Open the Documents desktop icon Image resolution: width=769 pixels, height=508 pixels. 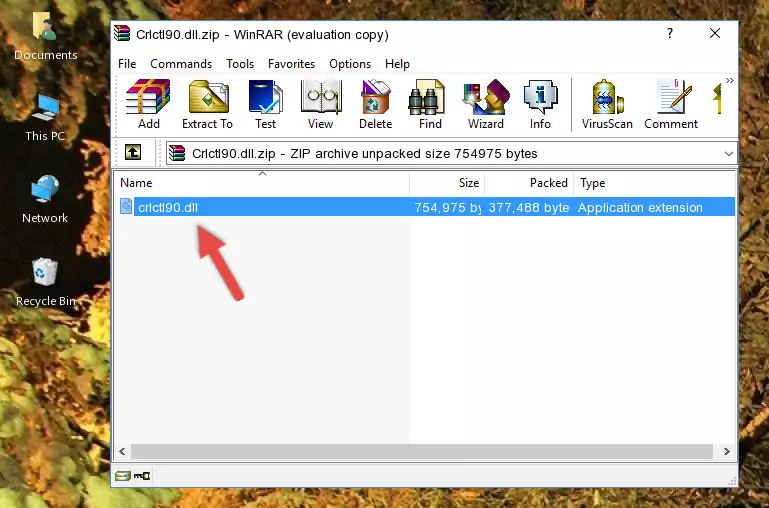(x=45, y=25)
